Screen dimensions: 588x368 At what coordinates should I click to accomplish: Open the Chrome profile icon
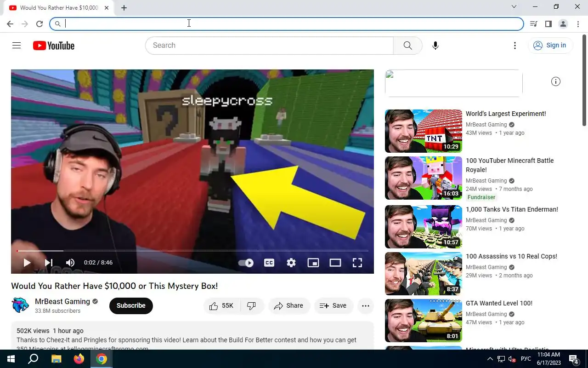(563, 24)
